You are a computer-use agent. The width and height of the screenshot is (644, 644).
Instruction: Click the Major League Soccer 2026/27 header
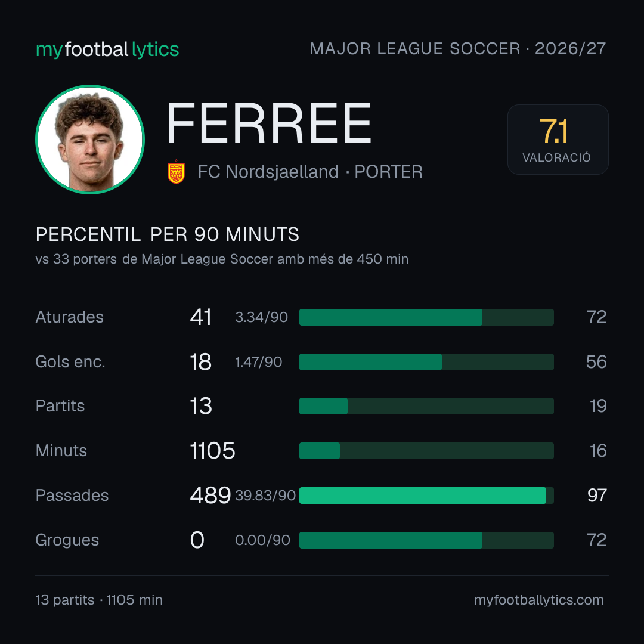(x=458, y=48)
